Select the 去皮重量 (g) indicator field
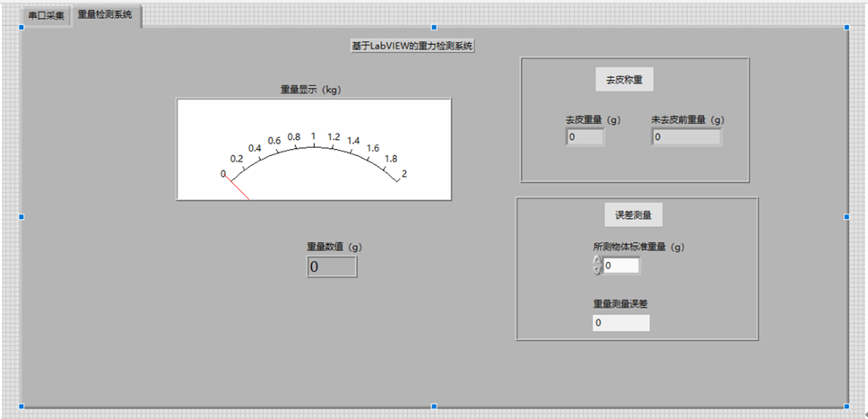The image size is (868, 419). (x=586, y=137)
